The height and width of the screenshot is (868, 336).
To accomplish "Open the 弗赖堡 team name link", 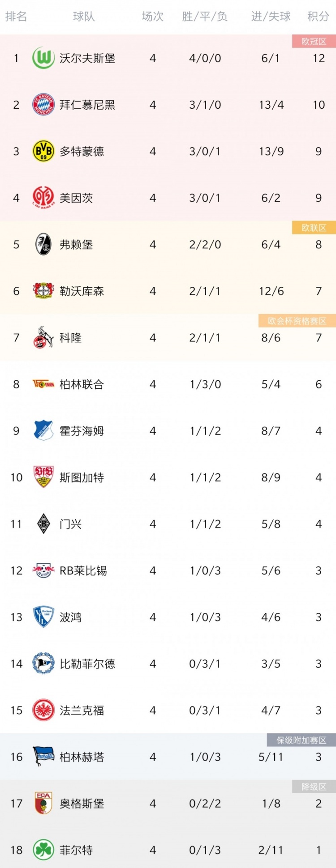I will point(76,245).
